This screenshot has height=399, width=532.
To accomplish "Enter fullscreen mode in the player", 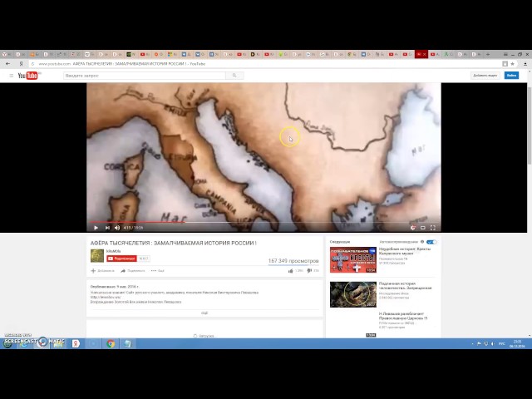I will point(432,227).
